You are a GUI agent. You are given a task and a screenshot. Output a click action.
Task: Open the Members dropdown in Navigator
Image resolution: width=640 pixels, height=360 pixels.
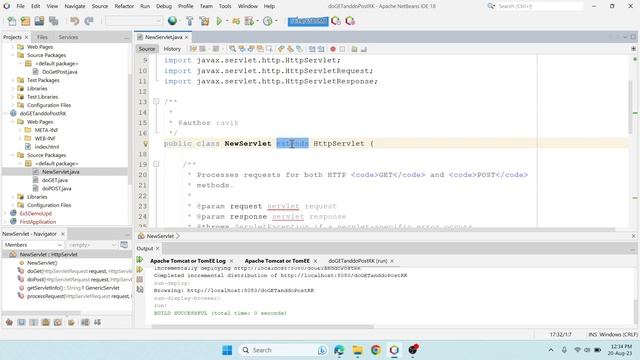(x=33, y=245)
